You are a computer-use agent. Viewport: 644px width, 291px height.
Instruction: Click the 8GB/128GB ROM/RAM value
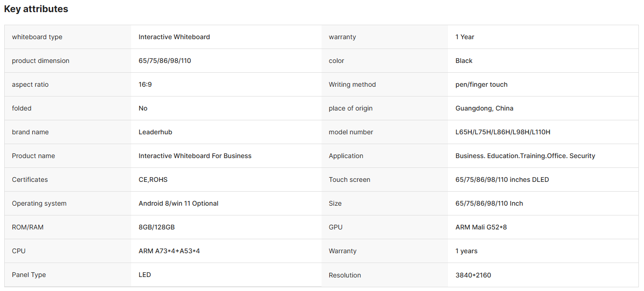coord(157,227)
